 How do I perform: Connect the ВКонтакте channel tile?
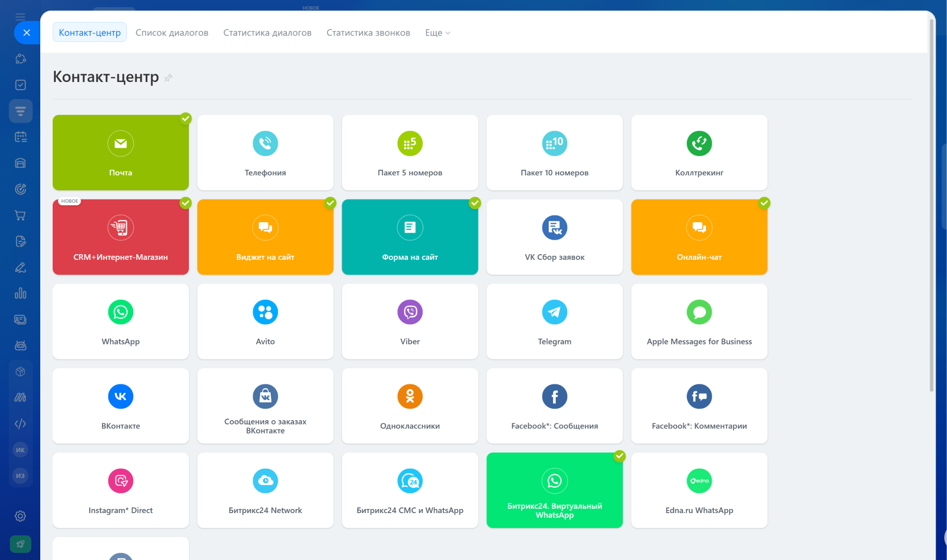click(x=120, y=406)
